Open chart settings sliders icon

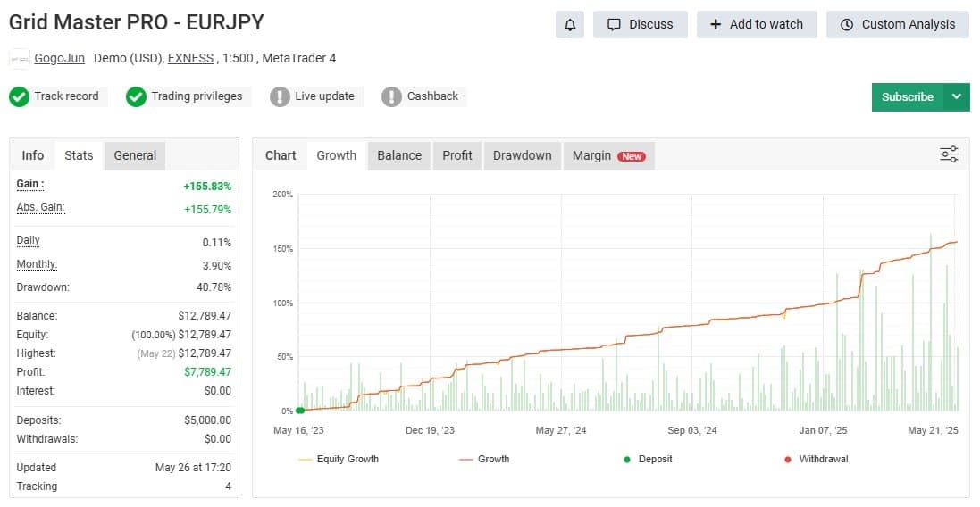pos(949,154)
